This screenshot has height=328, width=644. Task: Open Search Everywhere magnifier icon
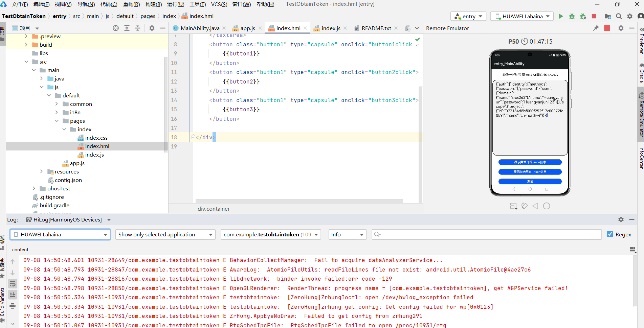point(619,16)
